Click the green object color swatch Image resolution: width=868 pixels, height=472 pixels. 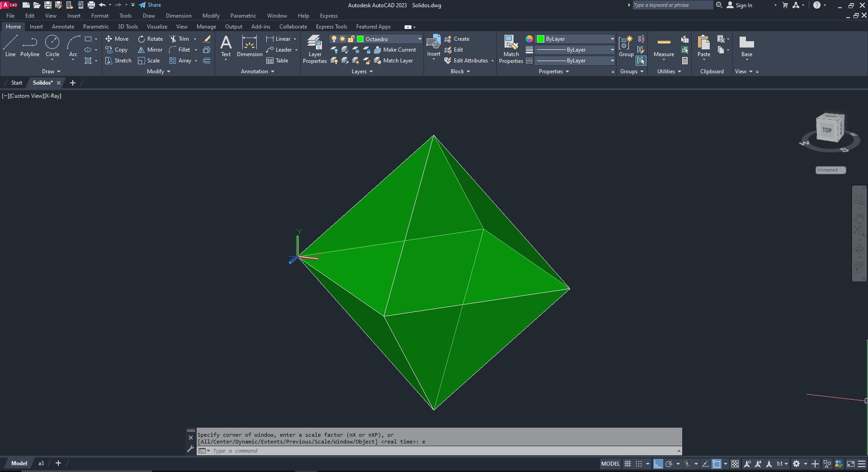point(540,39)
